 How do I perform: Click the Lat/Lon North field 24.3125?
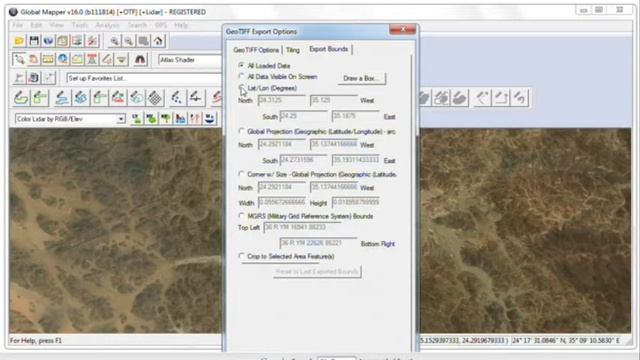click(x=282, y=100)
